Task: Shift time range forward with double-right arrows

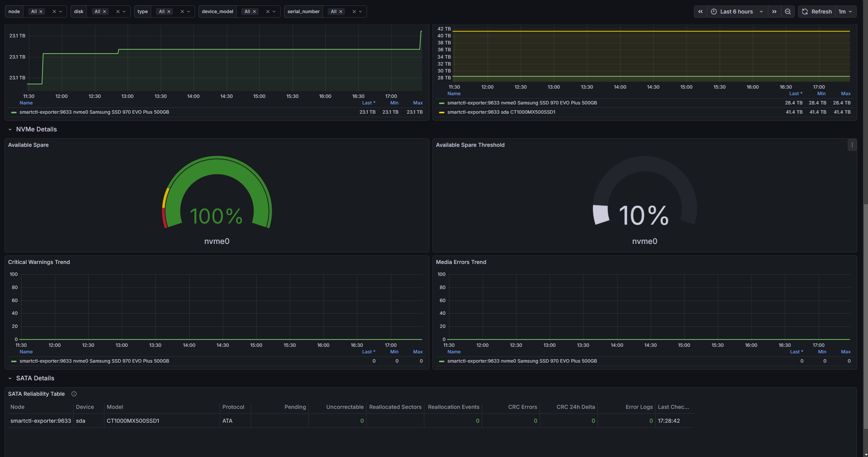Action: pos(774,12)
